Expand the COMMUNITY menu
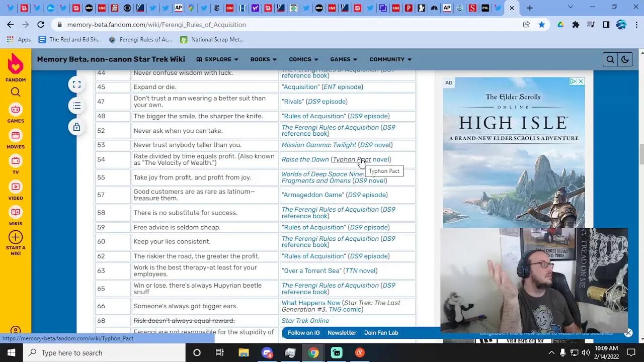The height and width of the screenshot is (362, 644). click(x=390, y=59)
